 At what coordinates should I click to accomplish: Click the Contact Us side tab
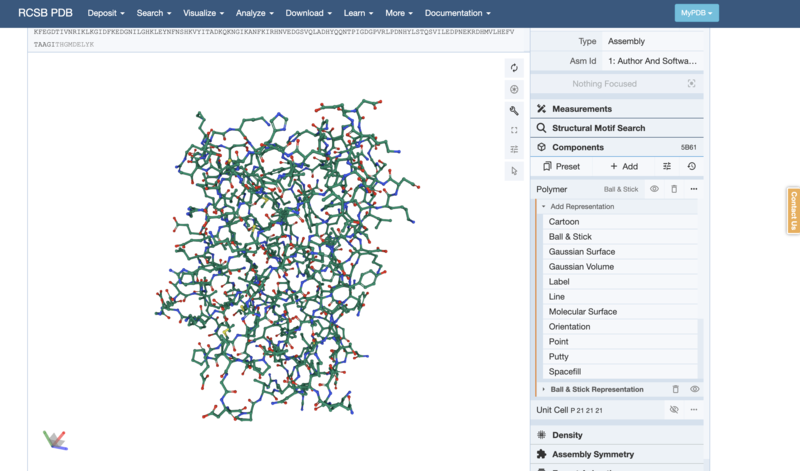[x=793, y=211]
